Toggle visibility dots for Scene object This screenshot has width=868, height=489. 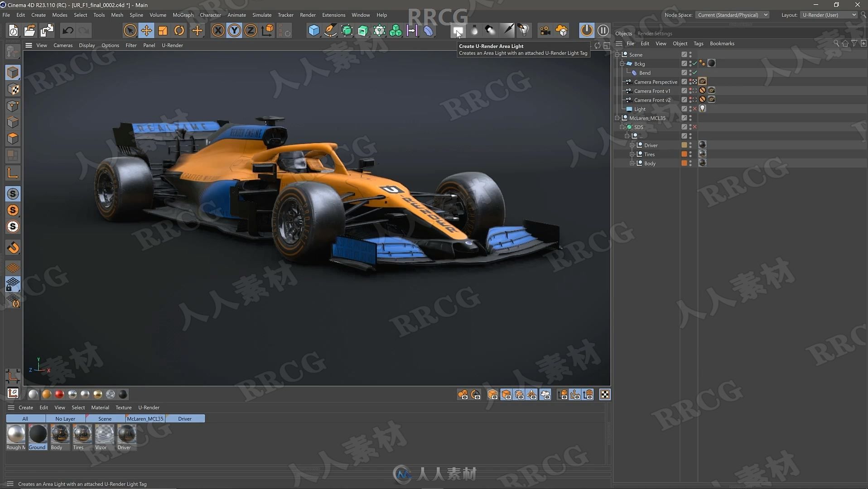pyautogui.click(x=690, y=55)
